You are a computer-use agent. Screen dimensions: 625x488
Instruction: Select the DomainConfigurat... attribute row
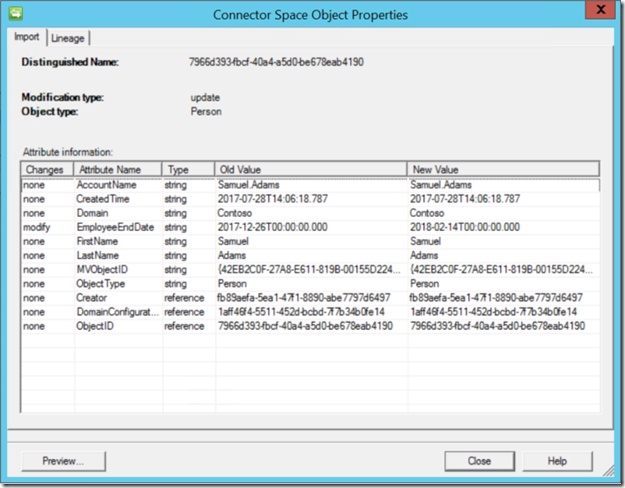(x=311, y=312)
